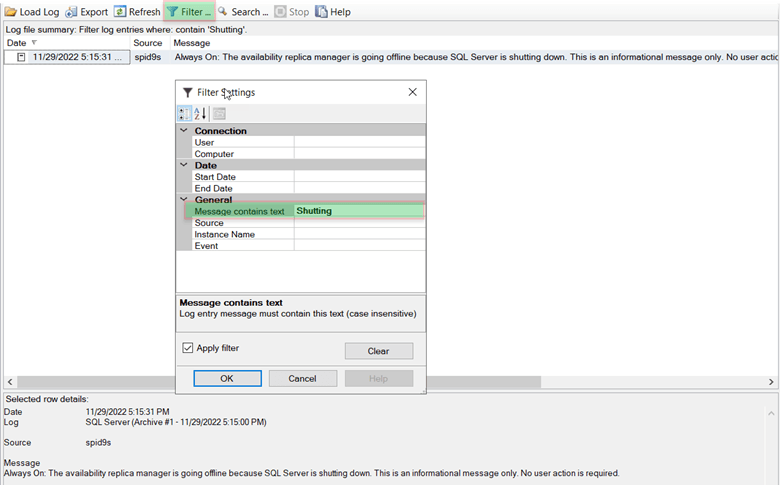Viewport: 780px width, 485px height.
Task: Click the 'Message contains text' property label
Action: click(239, 211)
